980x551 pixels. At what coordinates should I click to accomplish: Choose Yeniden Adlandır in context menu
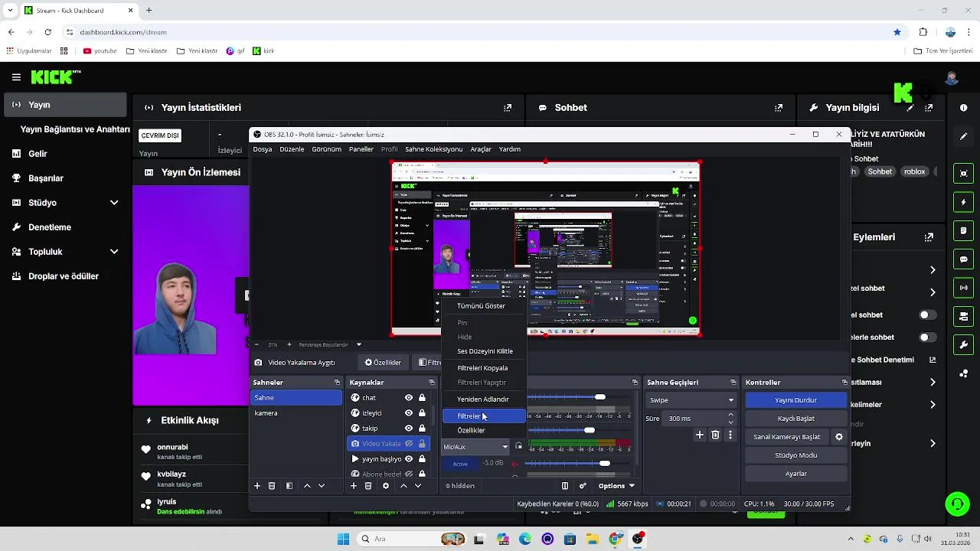coord(484,399)
